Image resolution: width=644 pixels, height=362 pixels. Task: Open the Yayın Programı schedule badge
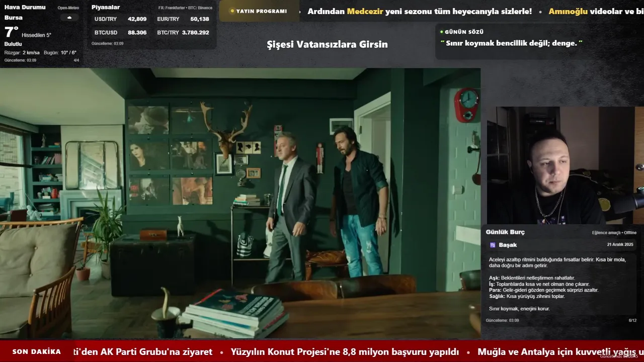tap(259, 11)
